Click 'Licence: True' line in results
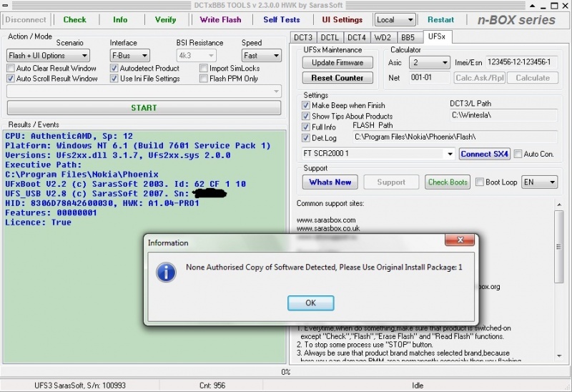The height and width of the screenshot is (392, 572). coord(39,222)
